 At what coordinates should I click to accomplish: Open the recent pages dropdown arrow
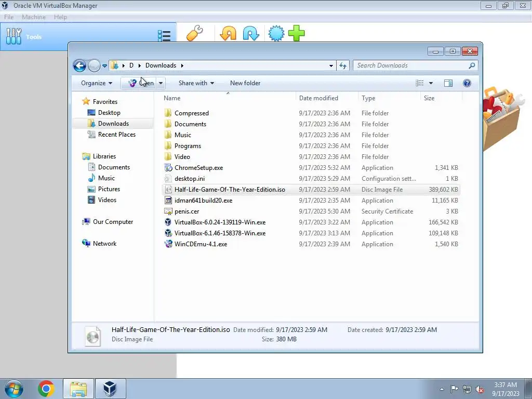pos(104,66)
